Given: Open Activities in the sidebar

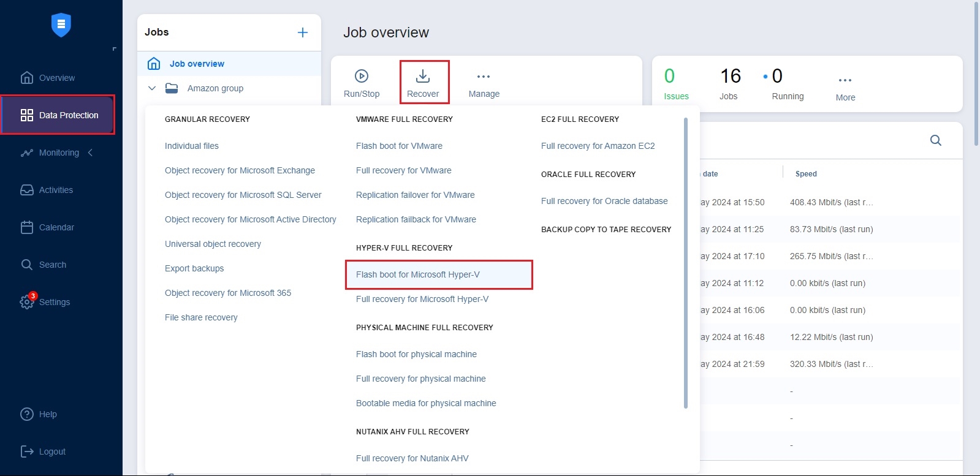Looking at the screenshot, I should [55, 190].
